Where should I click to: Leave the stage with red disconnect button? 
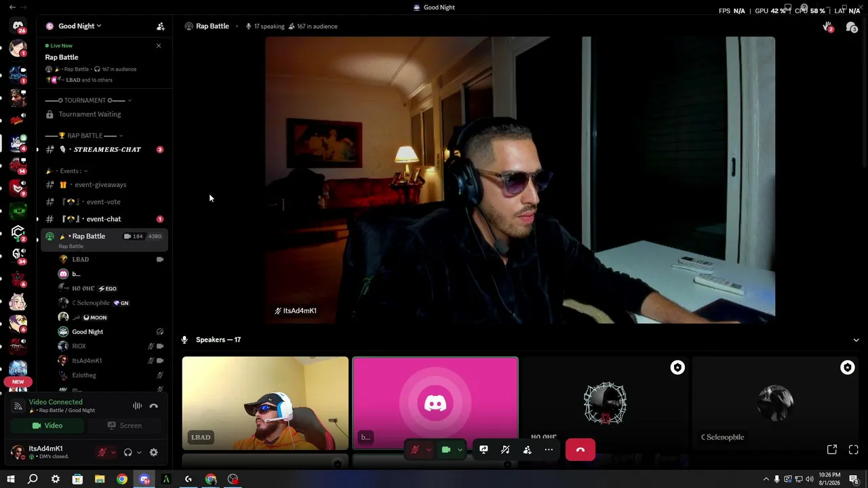[580, 450]
